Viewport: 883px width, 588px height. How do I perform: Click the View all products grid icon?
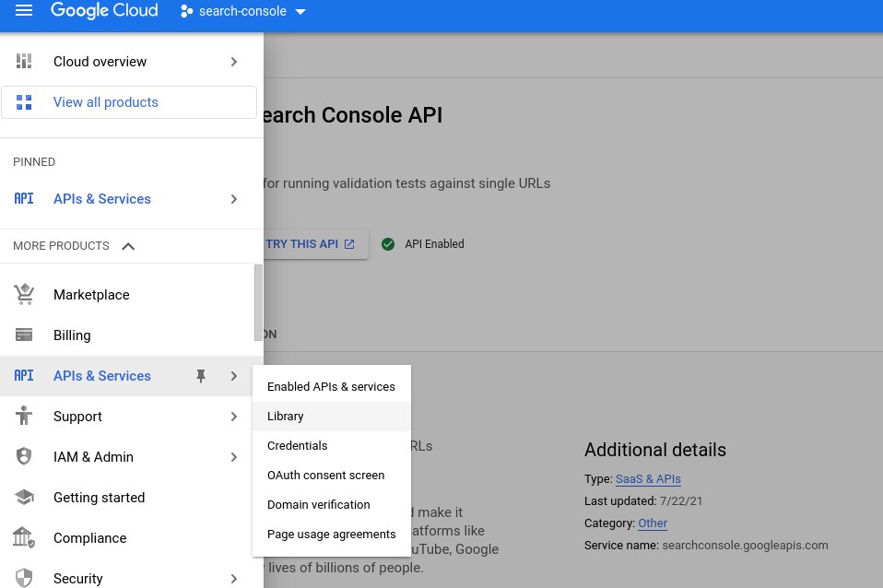24,102
